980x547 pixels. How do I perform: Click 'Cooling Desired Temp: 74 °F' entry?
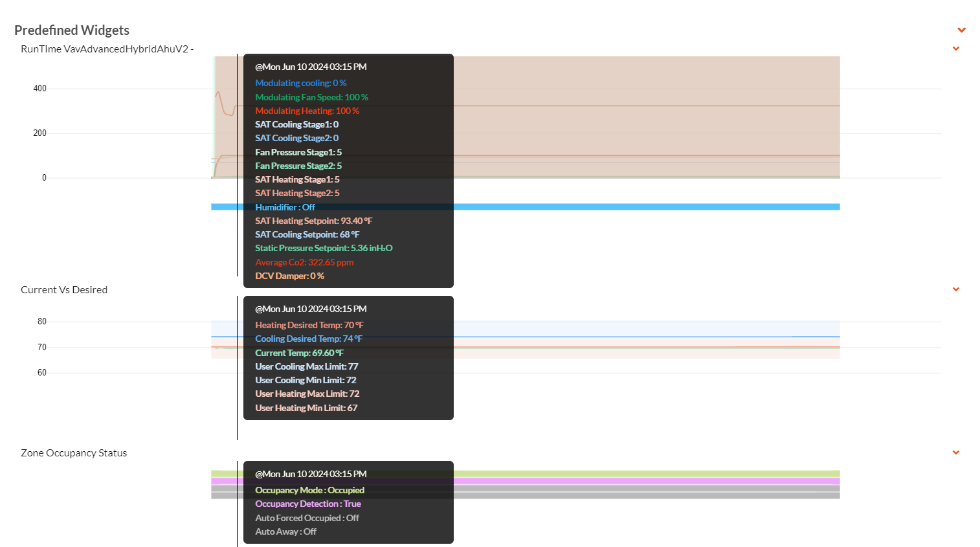click(309, 339)
